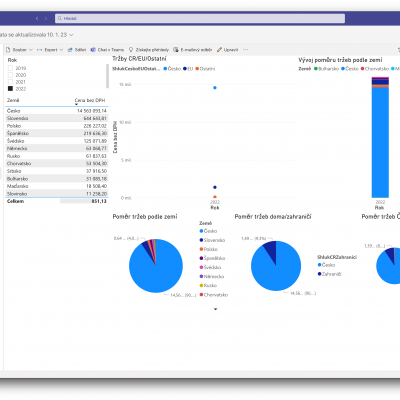Screen dimensions: 400x400
Task: Click Bulharsko legend in Vývoj poměru chart
Action: (x=327, y=69)
